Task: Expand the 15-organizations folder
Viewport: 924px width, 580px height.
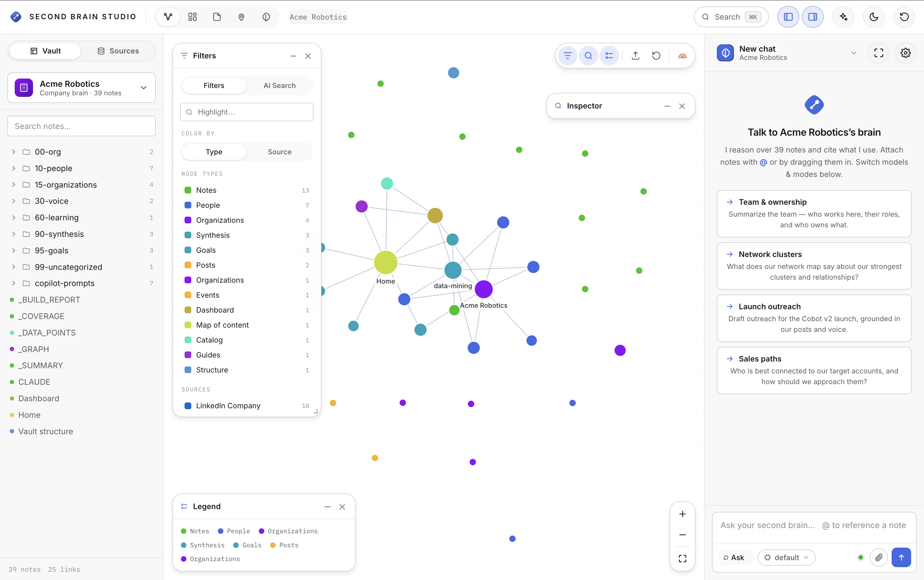Action: click(x=82, y=185)
